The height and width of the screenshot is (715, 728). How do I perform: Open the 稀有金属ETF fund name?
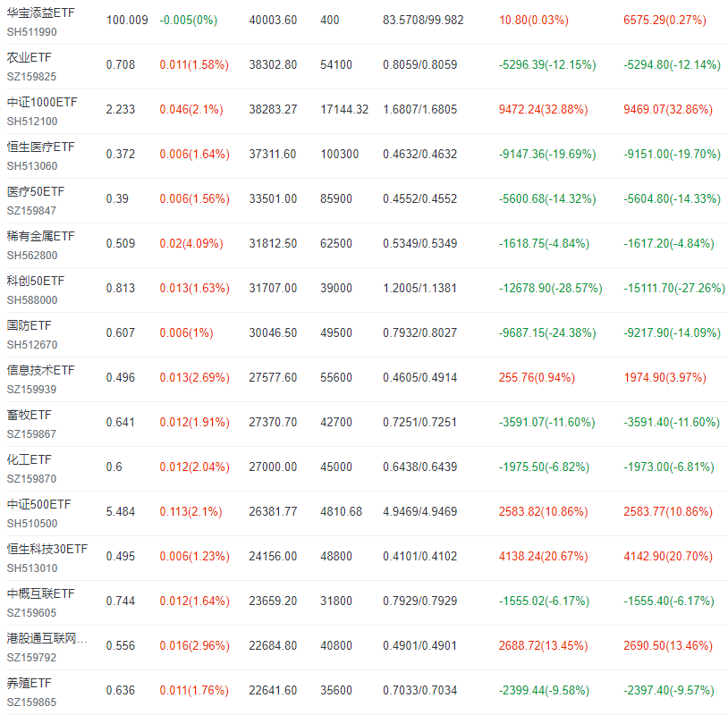[x=40, y=236]
